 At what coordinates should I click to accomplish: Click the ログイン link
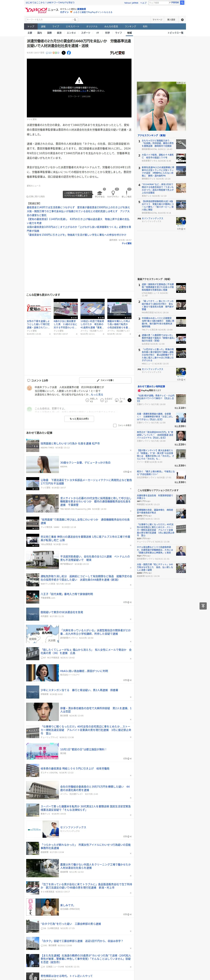[x=64, y=12]
